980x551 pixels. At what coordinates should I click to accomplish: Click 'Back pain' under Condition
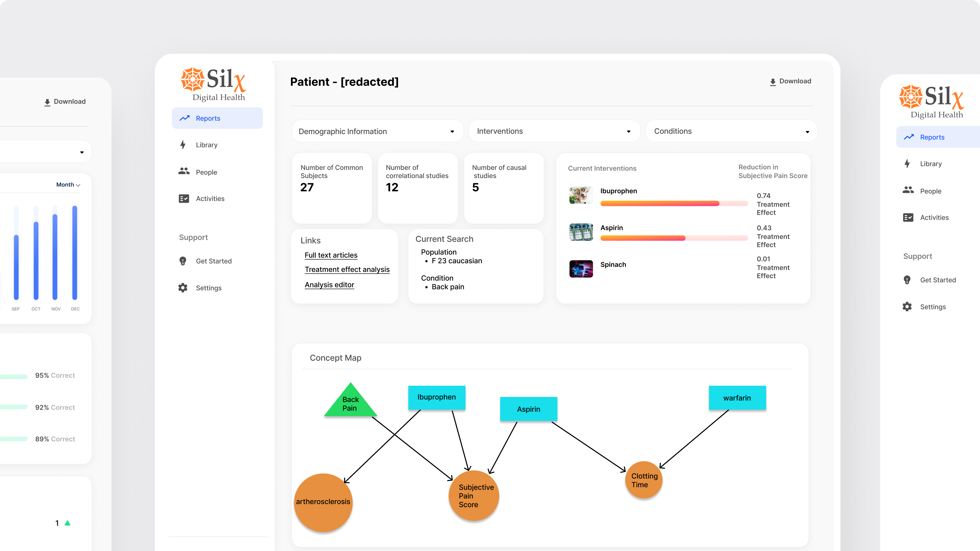tap(448, 287)
